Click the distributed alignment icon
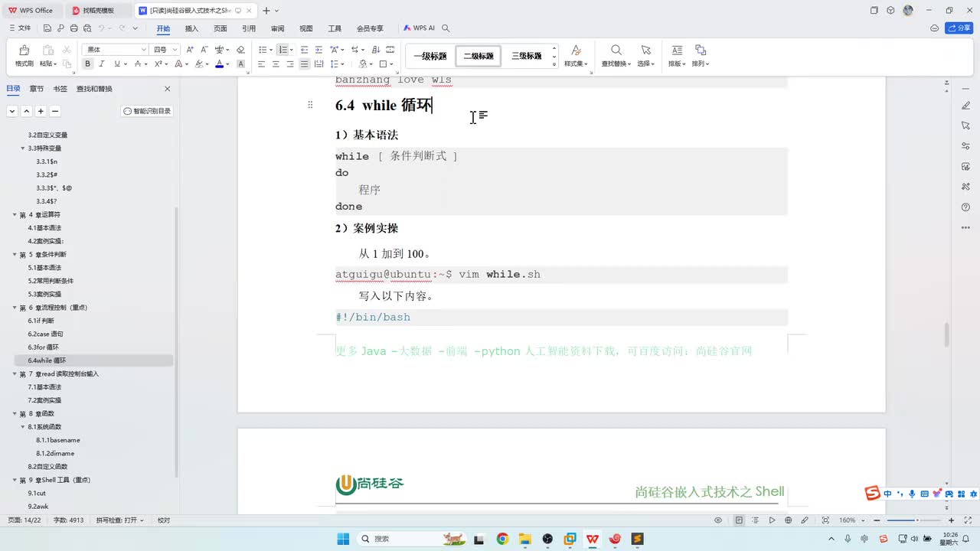This screenshot has width=980, height=551. [x=318, y=64]
